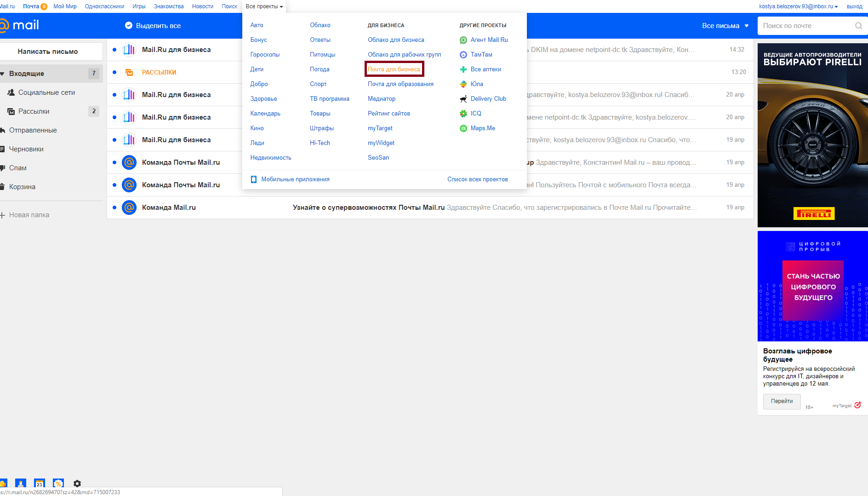Viewport: 868px width, 496px height.
Task: Open Узнайте о супервозможностях Почты Mail.ru email
Action: 430,208
